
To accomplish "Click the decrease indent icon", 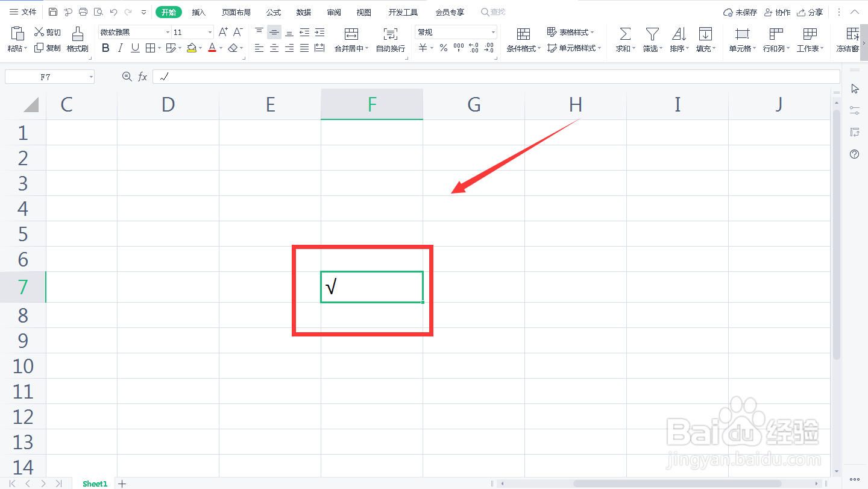I will (x=304, y=32).
